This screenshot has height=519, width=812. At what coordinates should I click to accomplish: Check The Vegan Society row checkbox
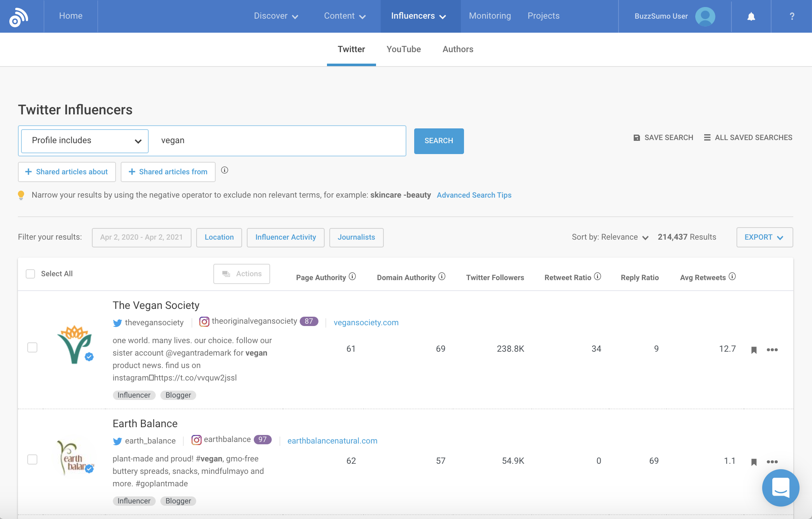pyautogui.click(x=32, y=347)
